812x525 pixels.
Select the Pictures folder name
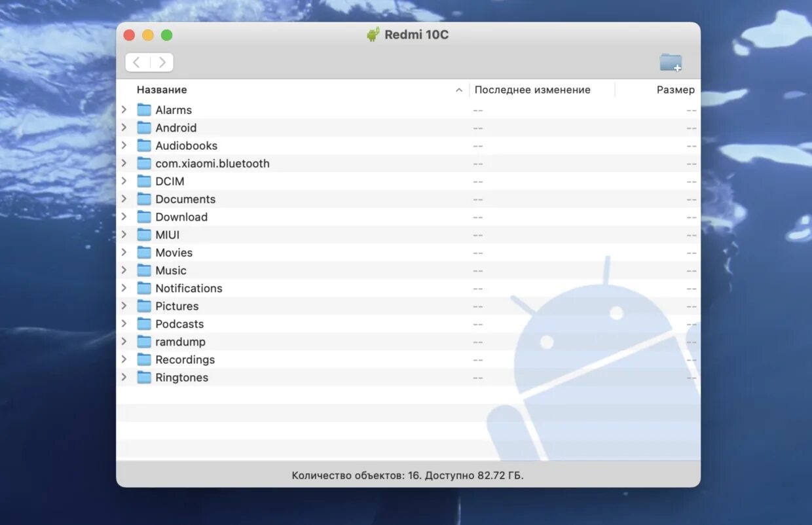pyautogui.click(x=177, y=306)
